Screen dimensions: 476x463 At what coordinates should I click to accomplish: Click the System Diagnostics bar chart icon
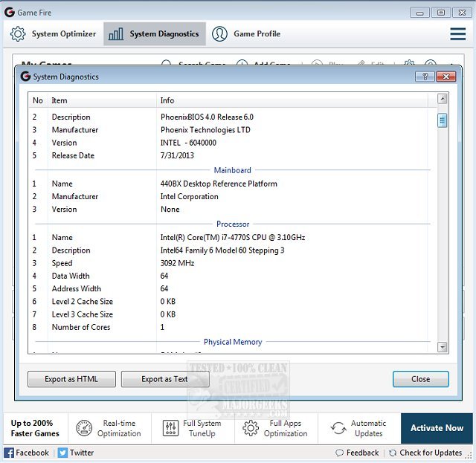click(116, 34)
